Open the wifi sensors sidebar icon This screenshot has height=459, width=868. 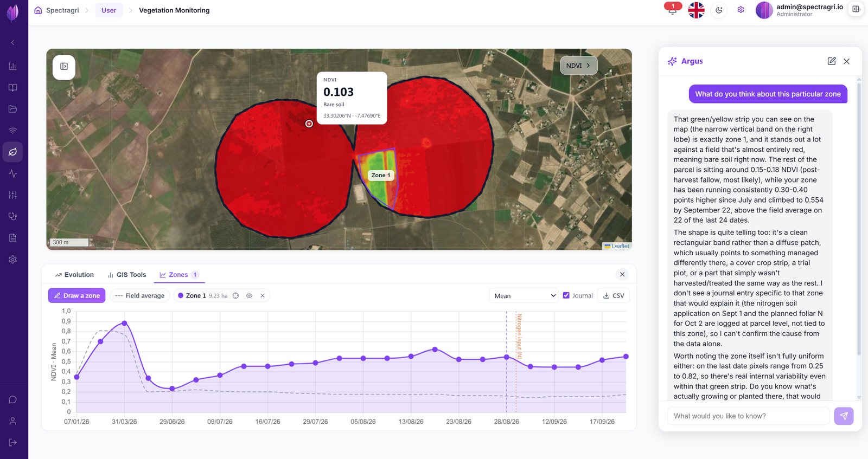click(x=13, y=131)
